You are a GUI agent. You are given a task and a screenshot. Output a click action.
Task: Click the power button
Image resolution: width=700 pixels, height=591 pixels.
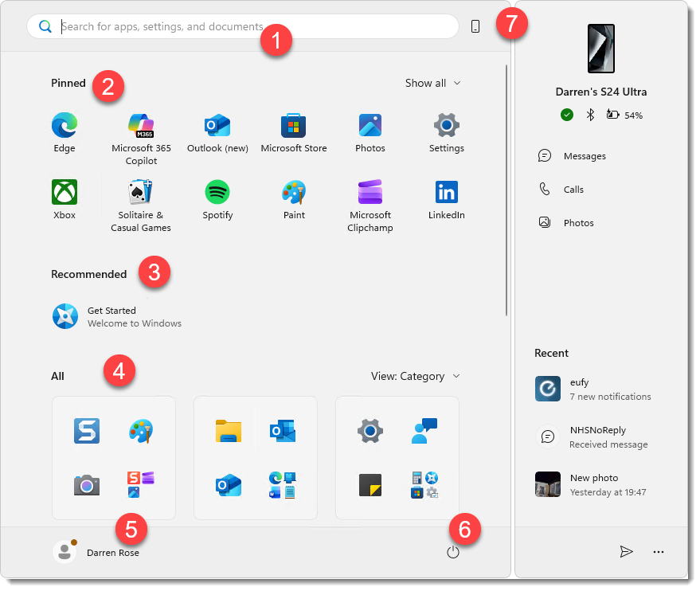453,550
